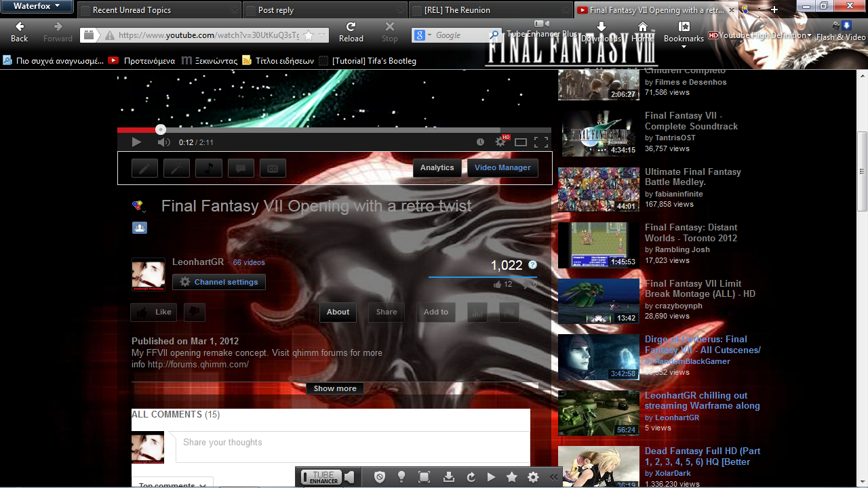Go to Video Manager
The image size is (868, 488).
[502, 168]
